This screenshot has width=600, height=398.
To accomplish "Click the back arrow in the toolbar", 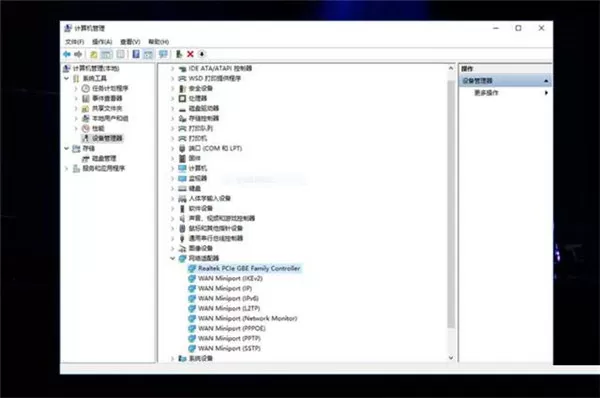I will coord(67,54).
